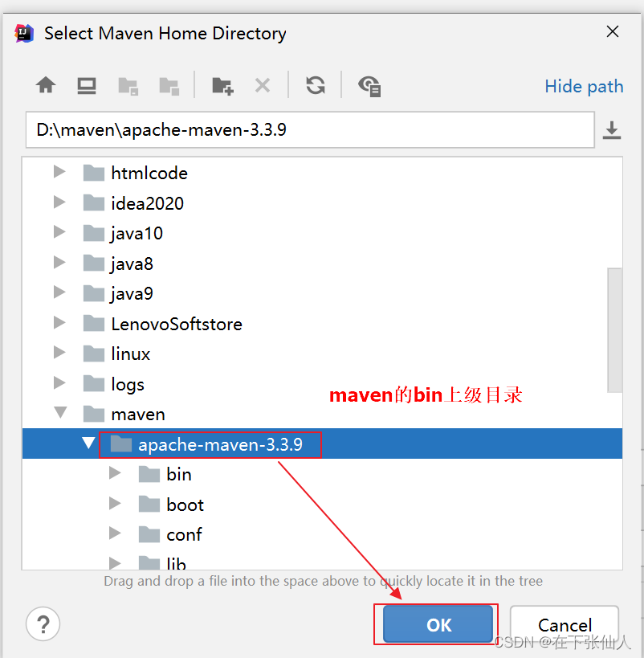
Task: Expand the java10 folder
Action: point(59,232)
